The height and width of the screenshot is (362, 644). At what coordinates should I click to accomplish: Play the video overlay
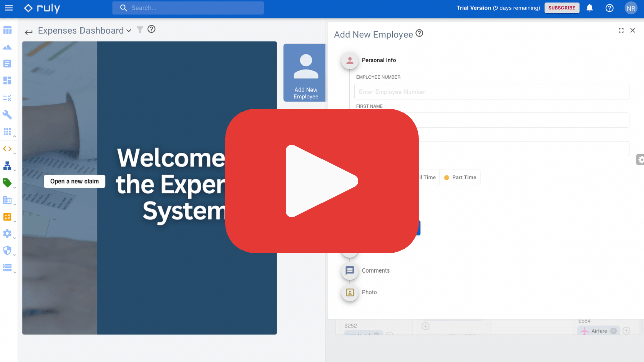[x=322, y=181]
